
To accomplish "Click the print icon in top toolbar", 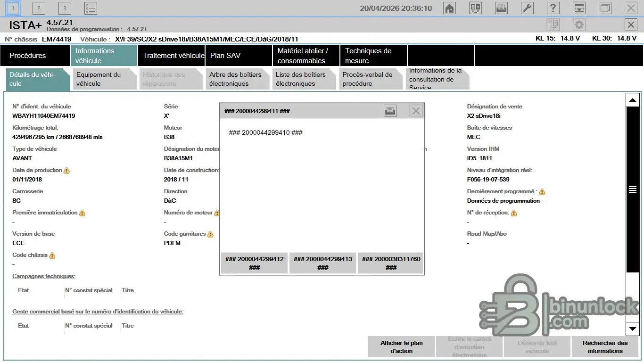I will pos(501,8).
